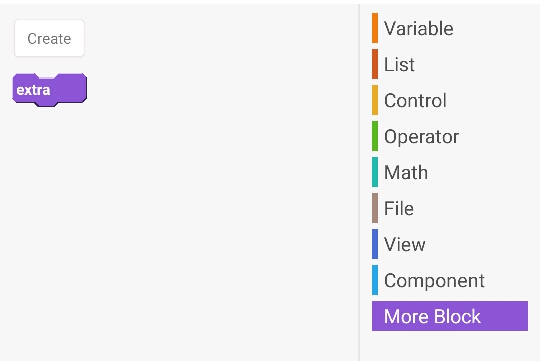Select the highlighted More Block category

coord(450,316)
